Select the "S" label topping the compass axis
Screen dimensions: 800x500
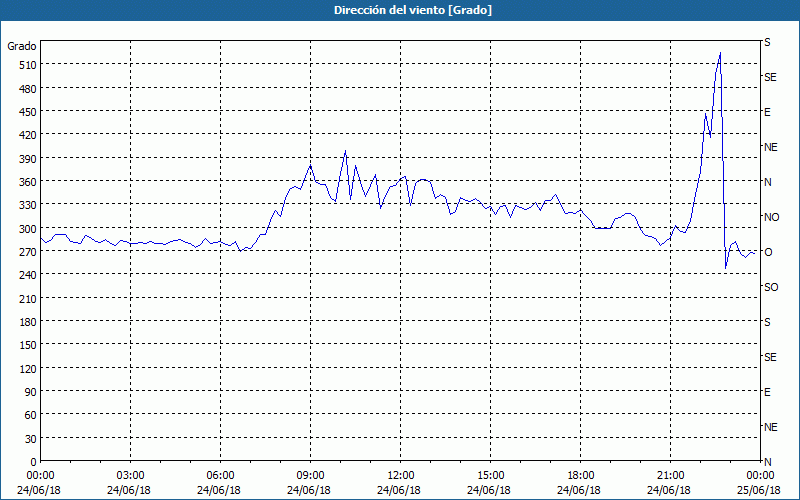tap(767, 42)
